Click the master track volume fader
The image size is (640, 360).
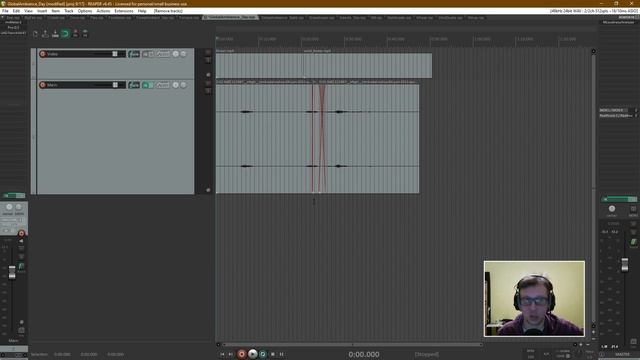coord(624,264)
